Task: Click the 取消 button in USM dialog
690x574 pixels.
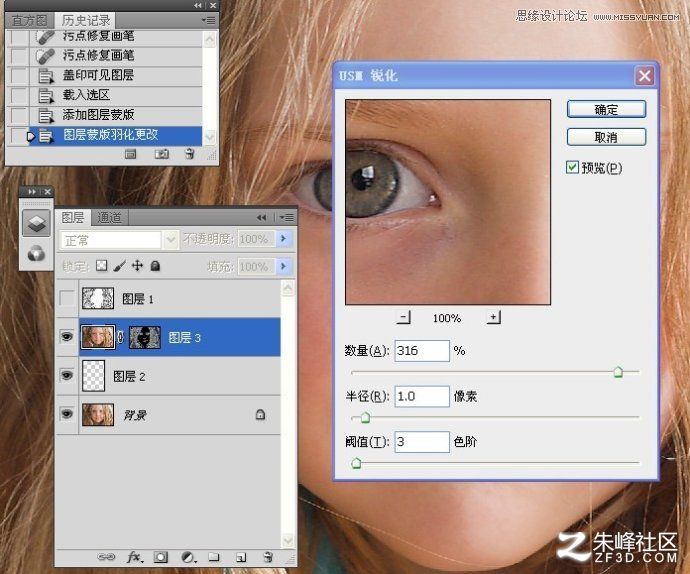Action: (x=606, y=137)
